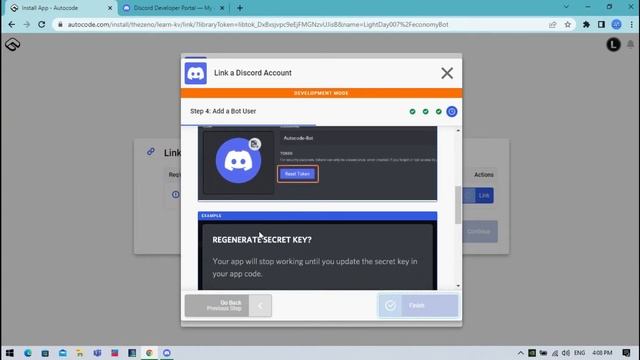Viewport: 640px width, 360px height.
Task: Click the ENG language indicator
Action: [x=579, y=353]
